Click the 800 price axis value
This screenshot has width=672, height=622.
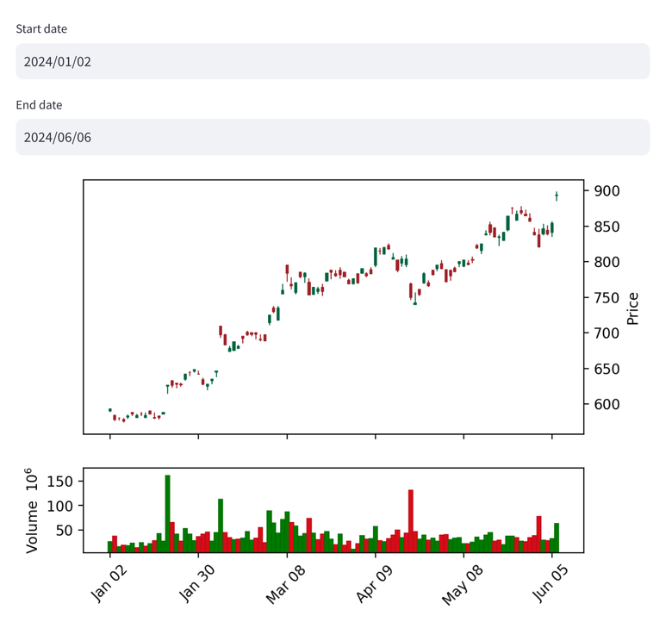607,262
